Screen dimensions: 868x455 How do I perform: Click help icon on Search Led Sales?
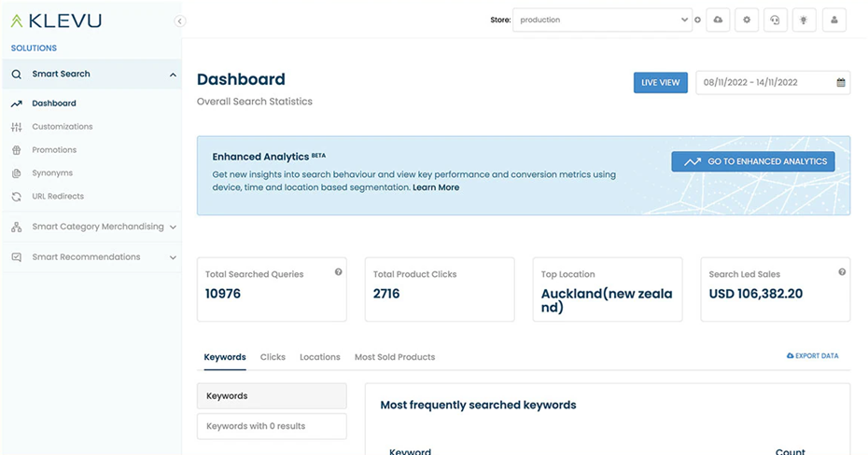[x=842, y=272]
